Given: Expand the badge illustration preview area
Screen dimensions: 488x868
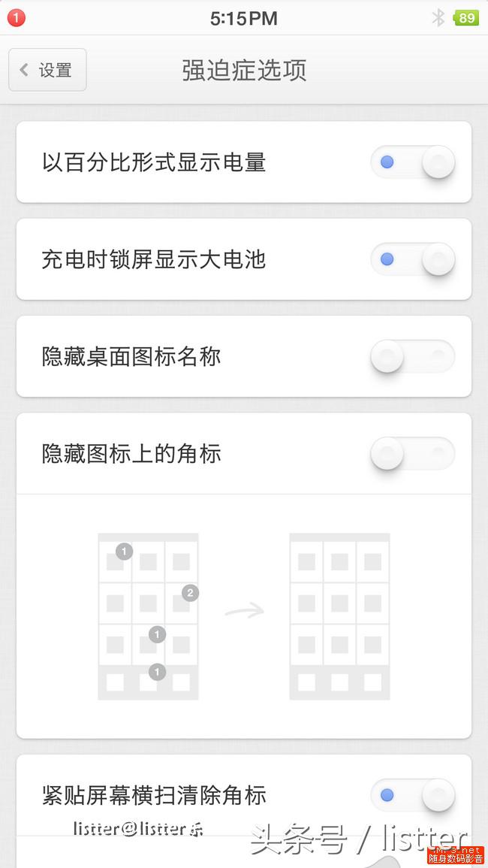Looking at the screenshot, I should tap(244, 616).
